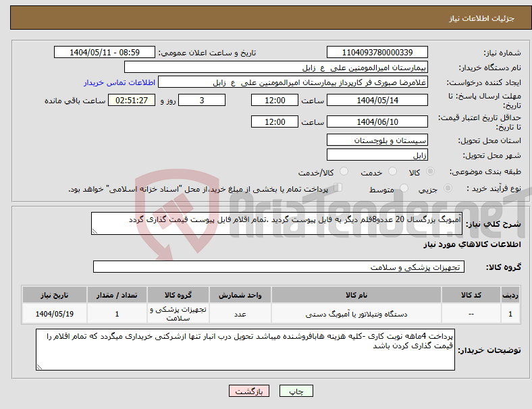Click the price validity date 1404/06/10

tap(377, 121)
